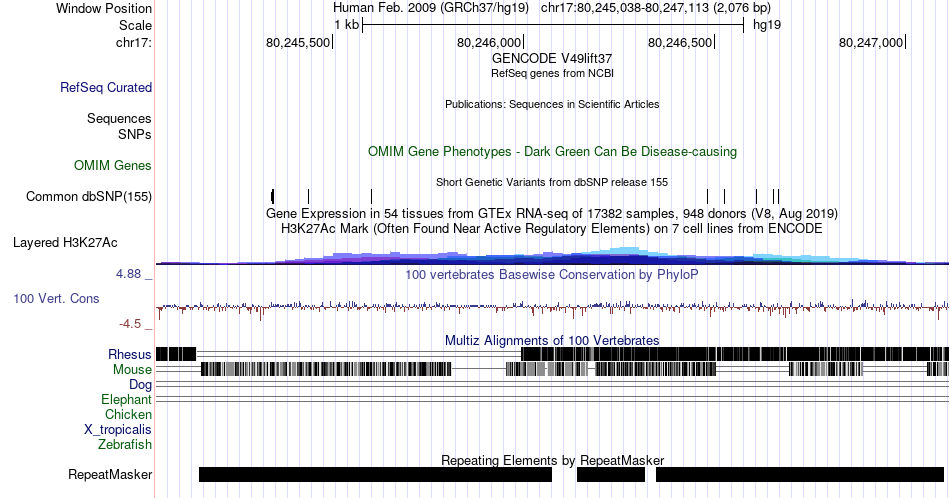Viewport: 950px width, 498px height.
Task: Select the Common dbSNP(155) track label
Action: (x=89, y=196)
